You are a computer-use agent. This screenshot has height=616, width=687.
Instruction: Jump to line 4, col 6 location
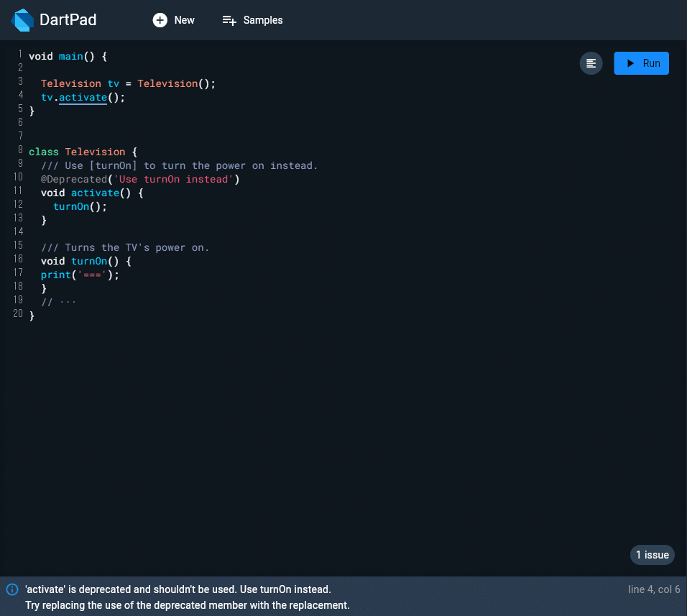tap(654, 589)
